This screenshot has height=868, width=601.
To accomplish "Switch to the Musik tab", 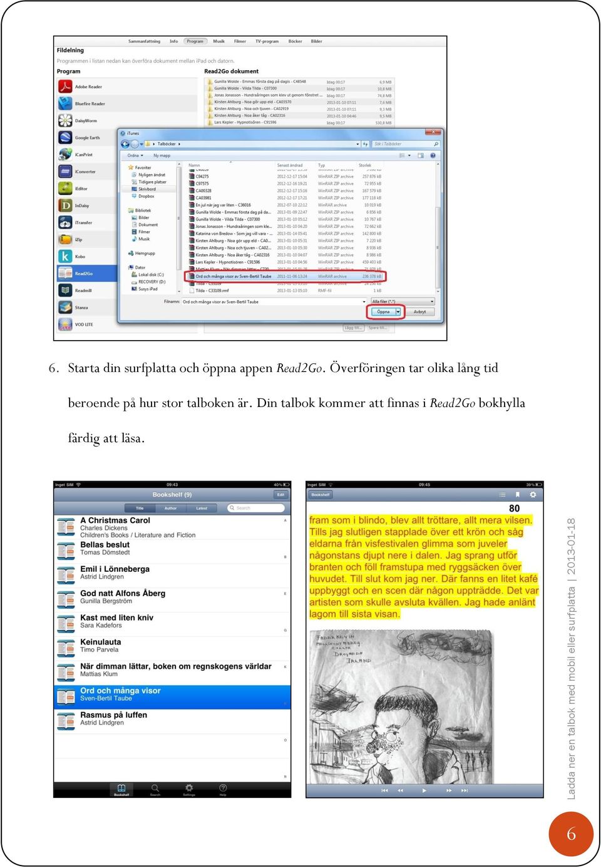I will [218, 41].
